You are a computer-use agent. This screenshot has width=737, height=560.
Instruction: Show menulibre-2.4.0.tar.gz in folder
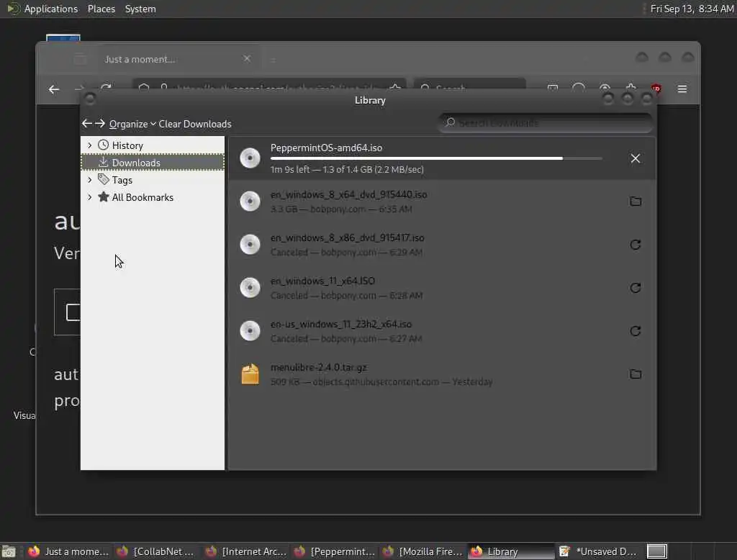636,374
